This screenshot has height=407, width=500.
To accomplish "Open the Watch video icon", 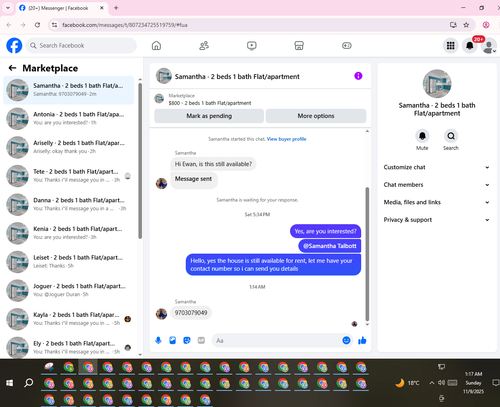I will [x=252, y=46].
